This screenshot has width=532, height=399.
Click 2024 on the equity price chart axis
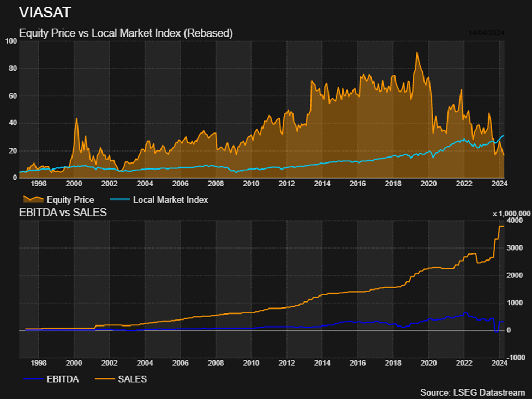(499, 184)
